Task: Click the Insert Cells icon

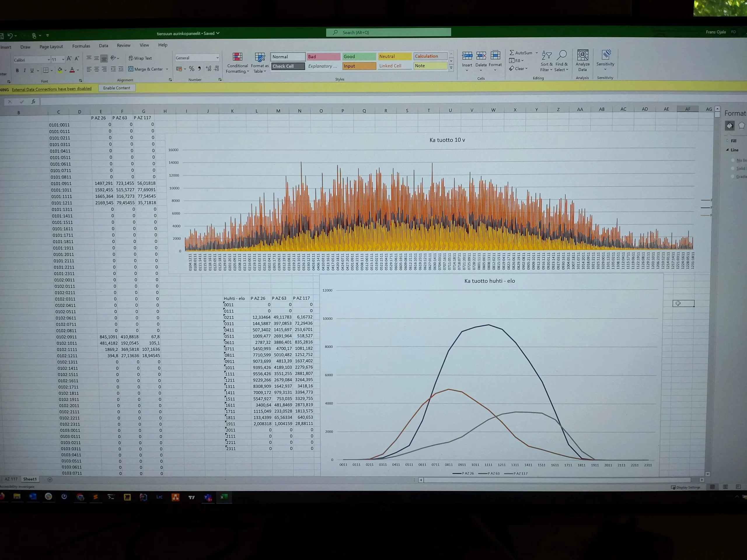Action: [467, 56]
